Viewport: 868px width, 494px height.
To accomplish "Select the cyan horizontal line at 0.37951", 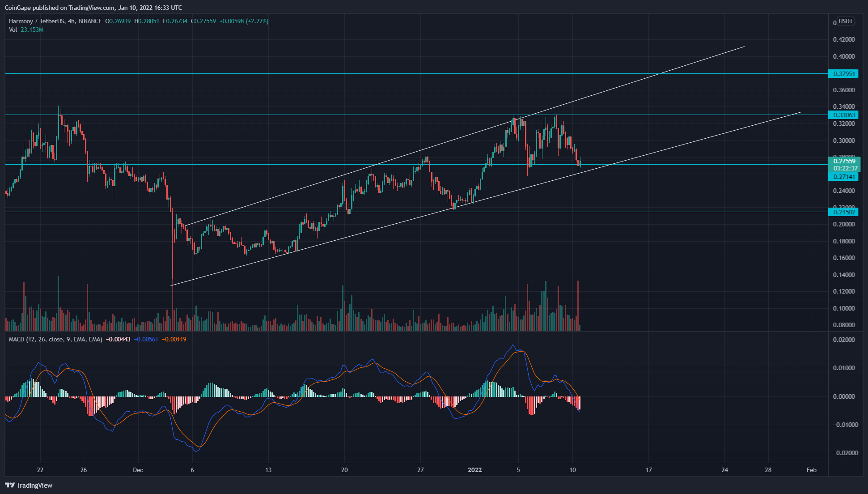I will tap(416, 74).
